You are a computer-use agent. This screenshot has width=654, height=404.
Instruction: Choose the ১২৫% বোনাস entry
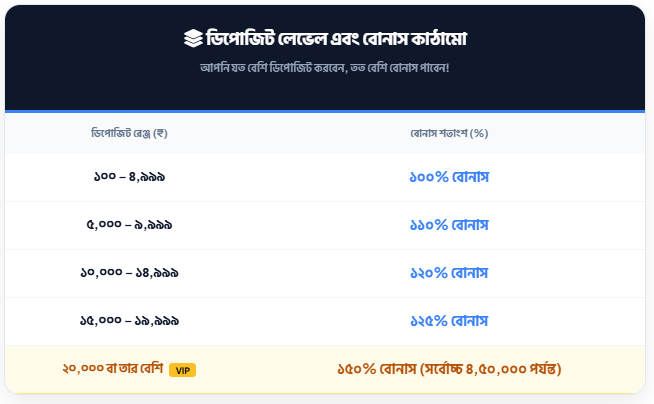(x=449, y=321)
